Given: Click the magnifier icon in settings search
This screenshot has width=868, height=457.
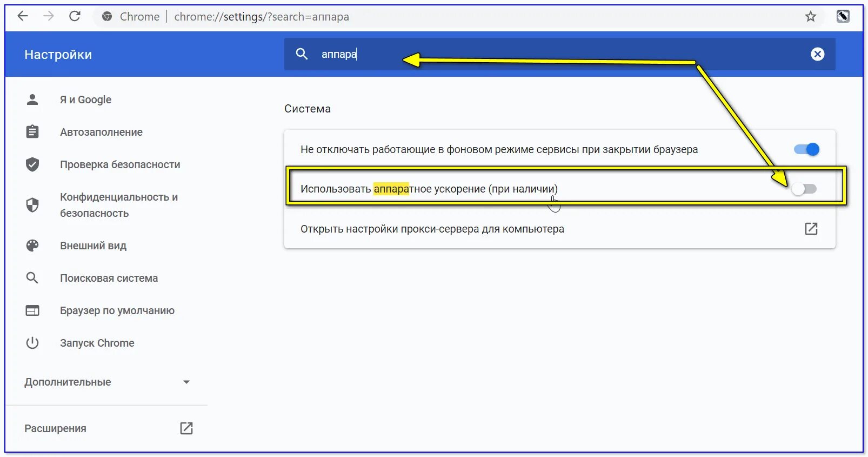Looking at the screenshot, I should 302,54.
